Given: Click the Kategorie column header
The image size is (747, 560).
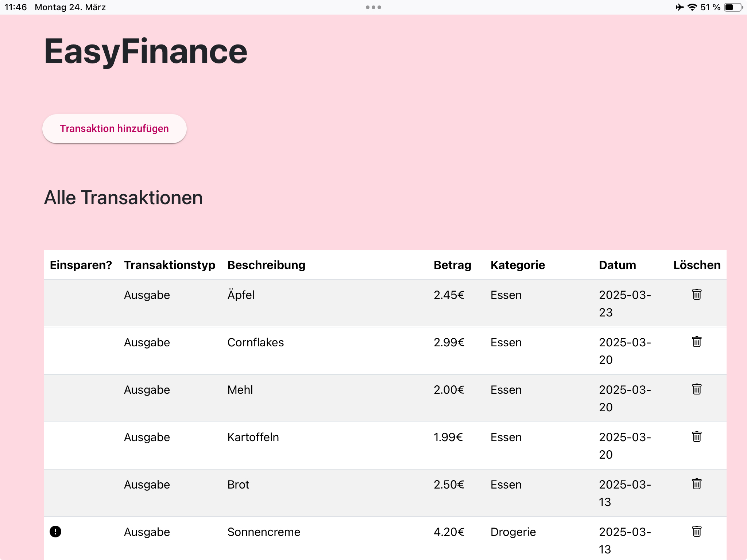Looking at the screenshot, I should [518, 265].
